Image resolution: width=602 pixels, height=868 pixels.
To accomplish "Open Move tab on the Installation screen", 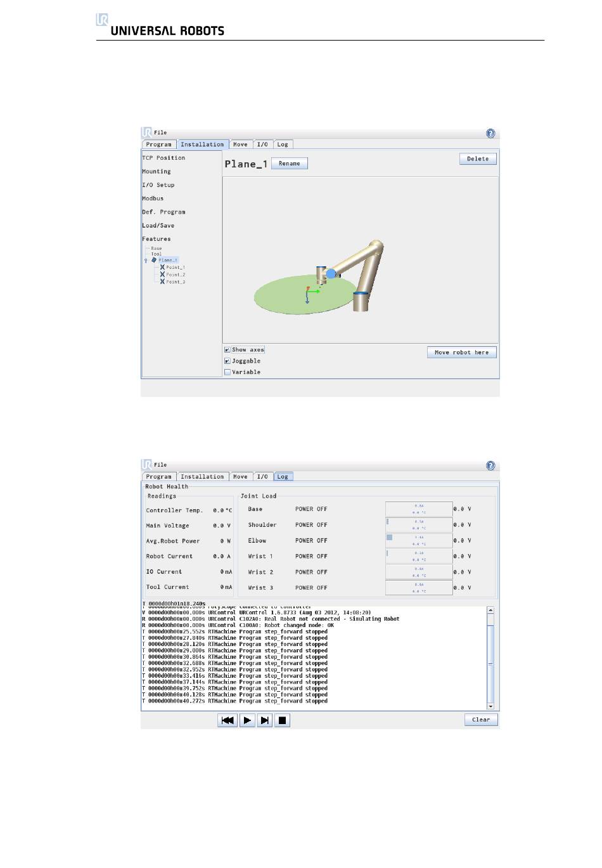I will [x=240, y=145].
